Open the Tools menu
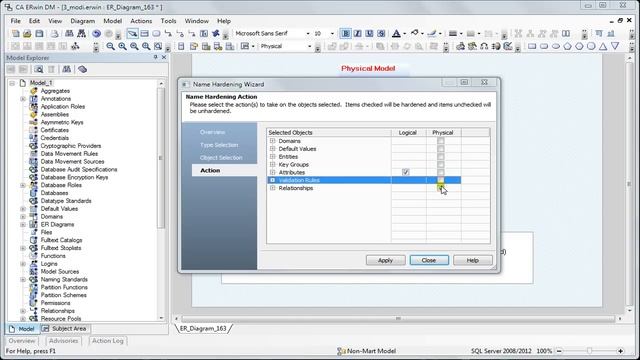The height and width of the screenshot is (360, 640). point(168,21)
